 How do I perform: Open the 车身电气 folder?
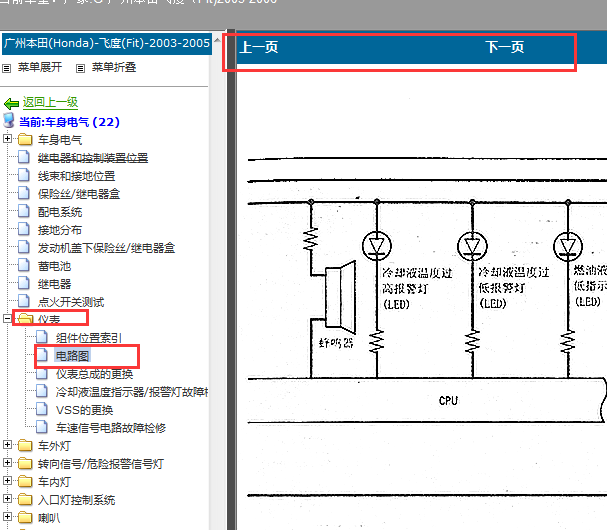60,140
